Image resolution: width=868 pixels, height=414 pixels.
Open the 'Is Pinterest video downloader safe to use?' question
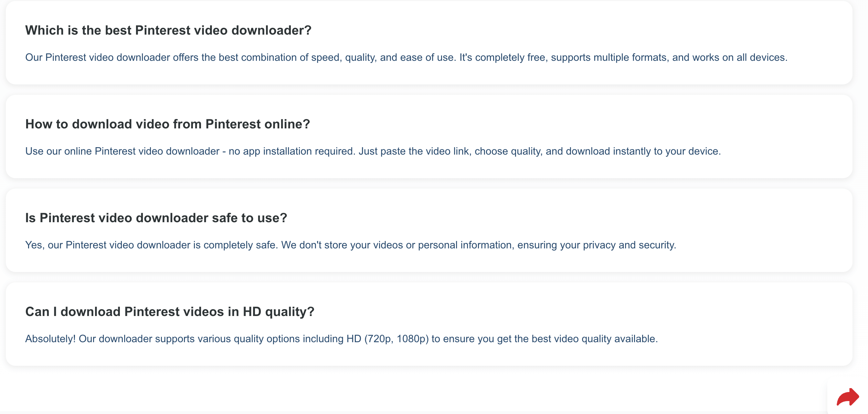[x=156, y=218]
